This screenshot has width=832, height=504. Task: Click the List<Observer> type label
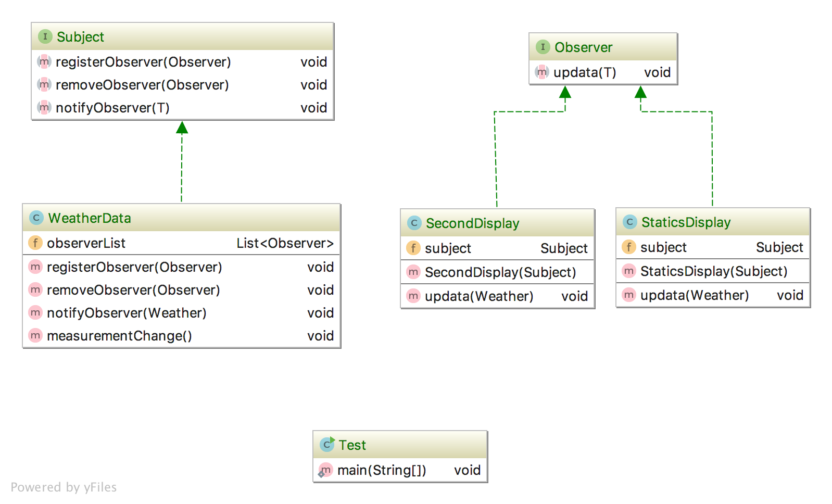pyautogui.click(x=285, y=243)
